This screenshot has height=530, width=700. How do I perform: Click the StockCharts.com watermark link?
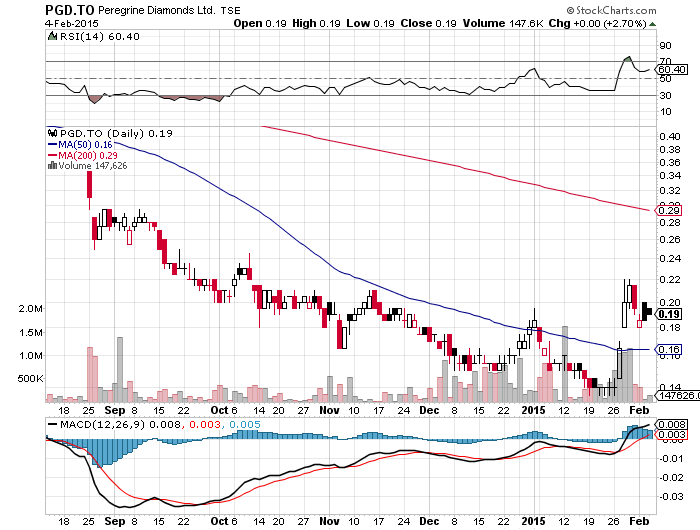[612, 10]
